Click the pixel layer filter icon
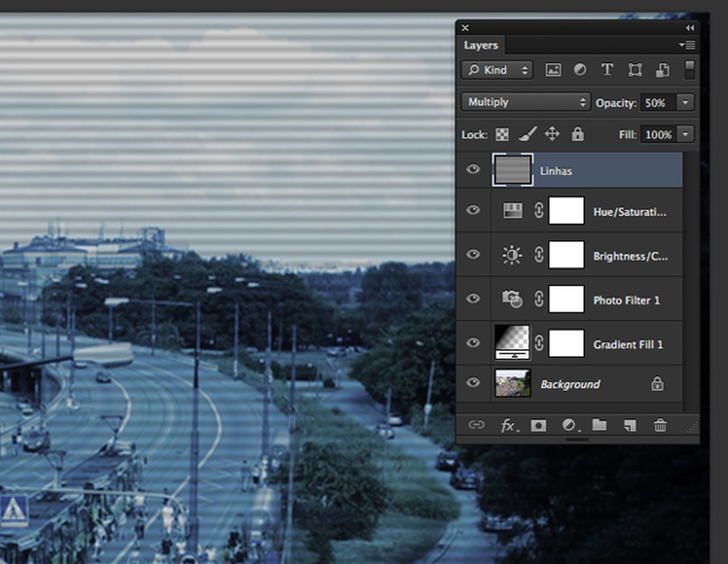 click(553, 70)
